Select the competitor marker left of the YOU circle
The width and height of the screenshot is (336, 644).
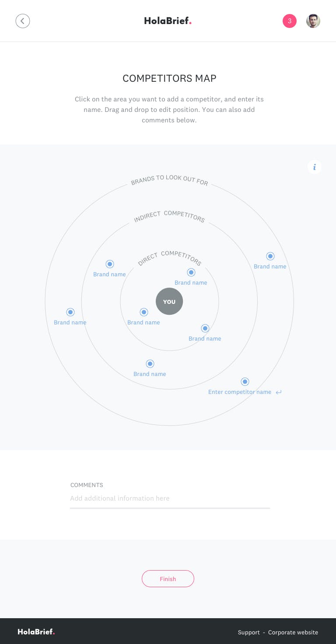tap(144, 312)
